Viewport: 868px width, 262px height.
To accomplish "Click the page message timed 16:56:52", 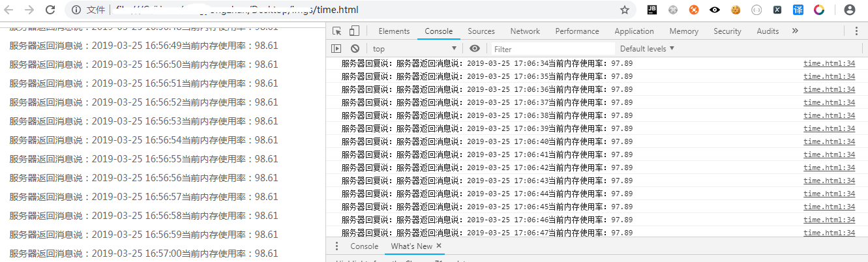I will (143, 102).
